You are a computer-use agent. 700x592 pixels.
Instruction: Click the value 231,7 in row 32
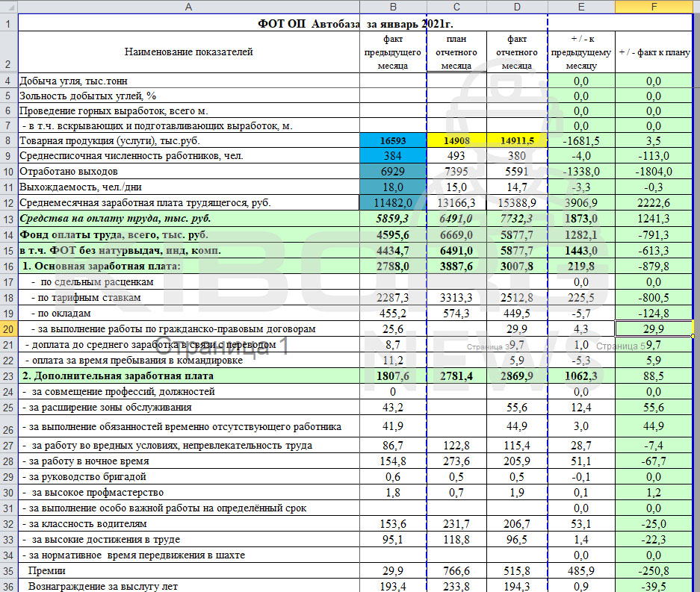tap(456, 524)
